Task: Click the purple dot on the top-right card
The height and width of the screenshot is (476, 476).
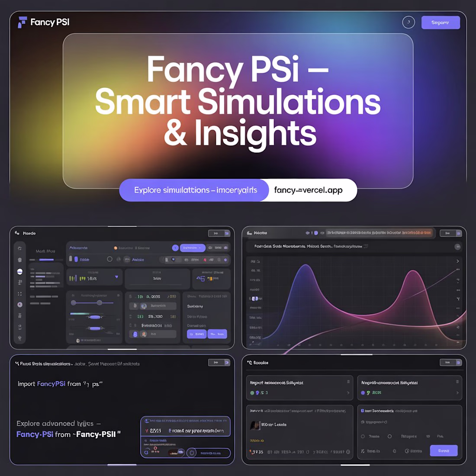Action: 363,393
